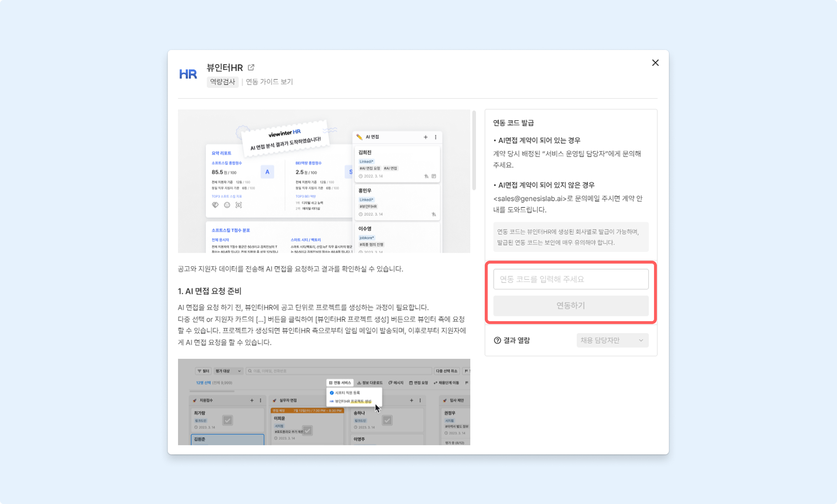Toggle the checkbox on 최가람 card
The height and width of the screenshot is (504, 837).
tap(228, 420)
